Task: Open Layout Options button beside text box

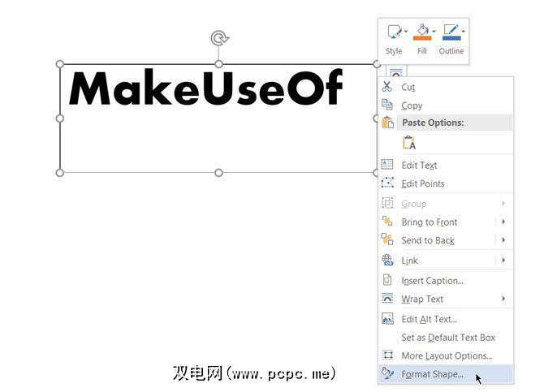Action: [x=396, y=72]
